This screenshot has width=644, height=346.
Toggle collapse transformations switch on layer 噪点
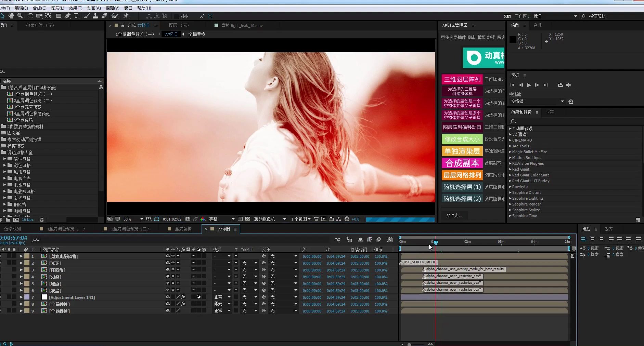173,283
